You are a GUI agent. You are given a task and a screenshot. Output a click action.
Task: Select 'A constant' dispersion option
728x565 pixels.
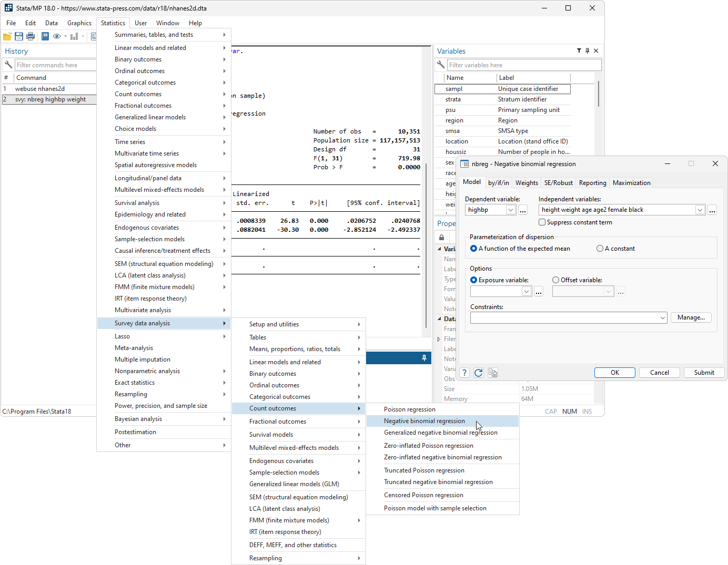pos(600,249)
